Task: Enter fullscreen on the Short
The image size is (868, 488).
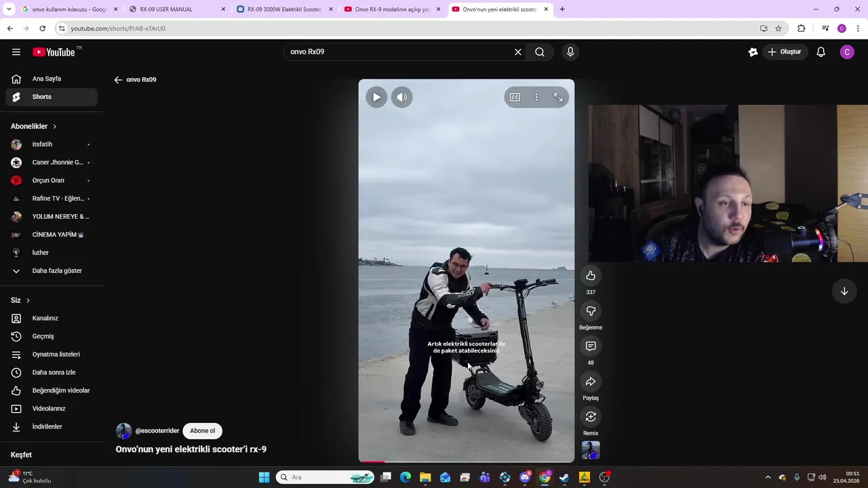Action: tap(558, 98)
